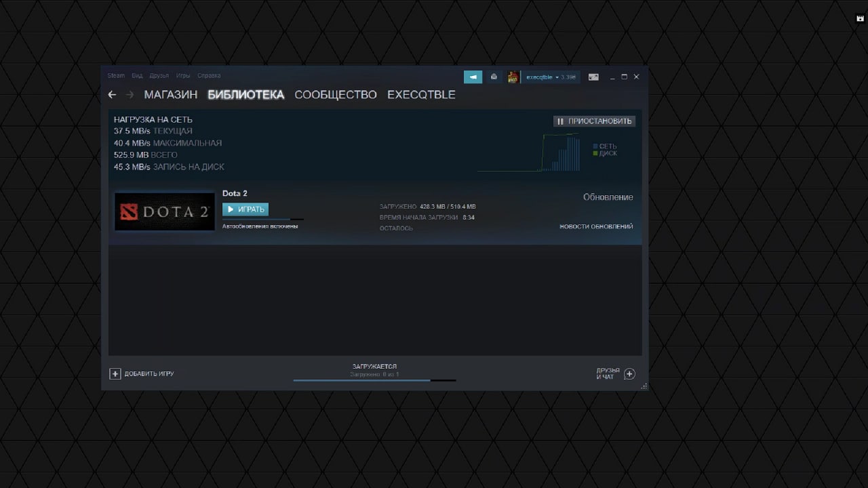Open the Игры menu
This screenshot has width=868, height=488.
[183, 76]
